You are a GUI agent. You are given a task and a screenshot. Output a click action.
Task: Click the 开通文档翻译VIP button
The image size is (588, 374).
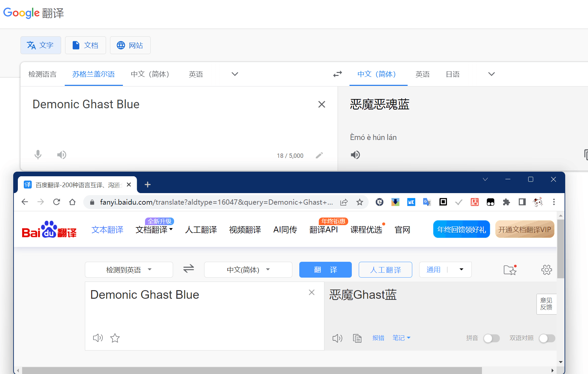[x=525, y=229]
